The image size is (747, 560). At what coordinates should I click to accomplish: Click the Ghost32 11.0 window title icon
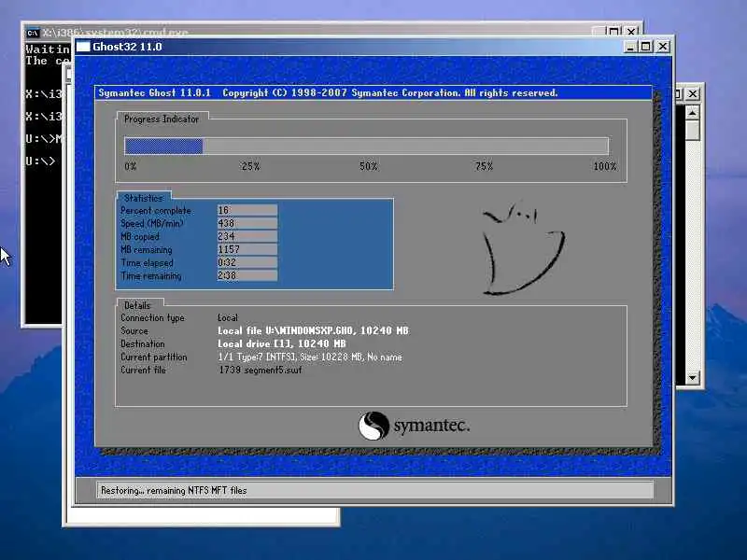click(x=83, y=46)
